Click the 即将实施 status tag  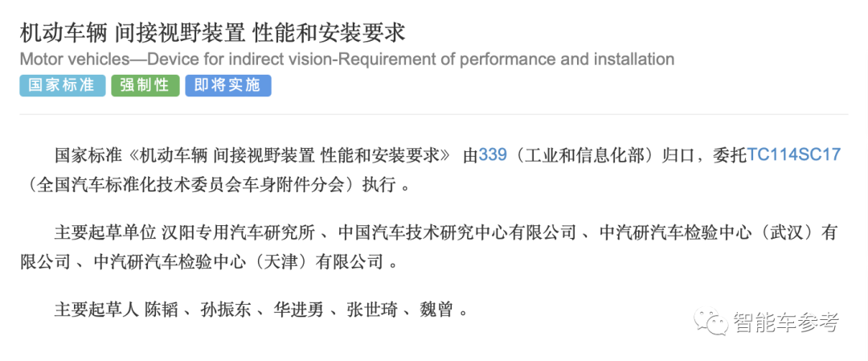tap(228, 86)
